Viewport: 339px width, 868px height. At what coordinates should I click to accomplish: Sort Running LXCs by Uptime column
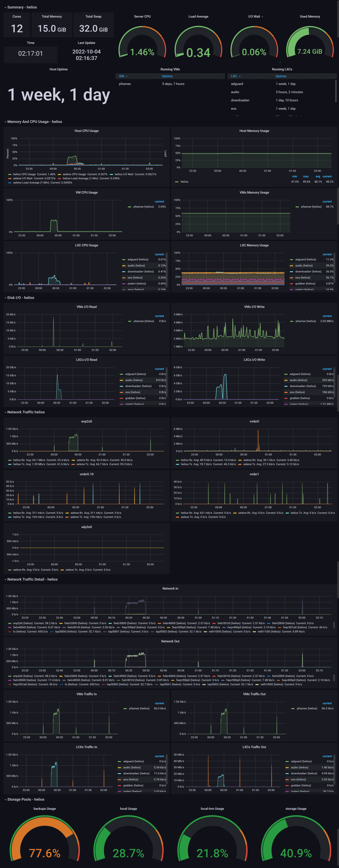click(281, 76)
